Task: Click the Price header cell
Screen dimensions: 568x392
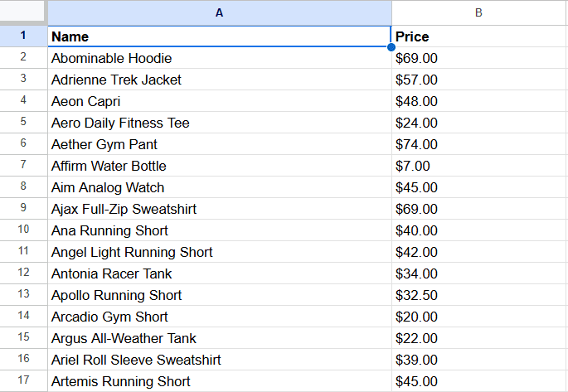Action: point(479,36)
